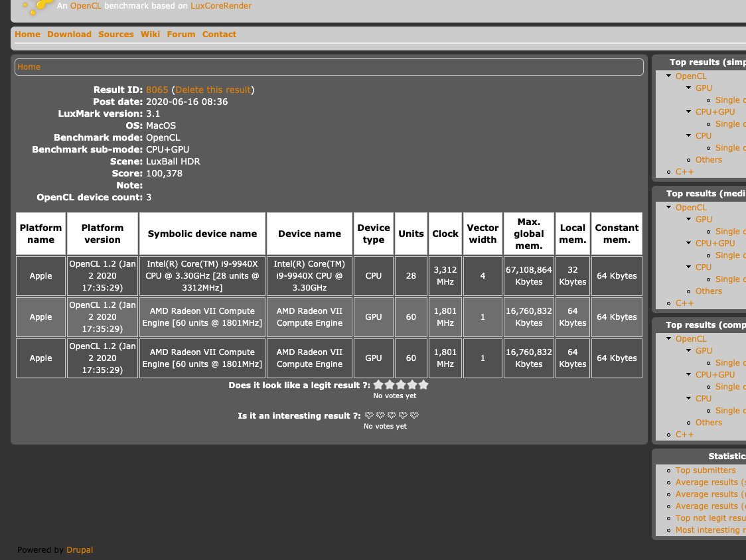
Task: Click the first heart in interesting rating
Action: click(x=369, y=415)
